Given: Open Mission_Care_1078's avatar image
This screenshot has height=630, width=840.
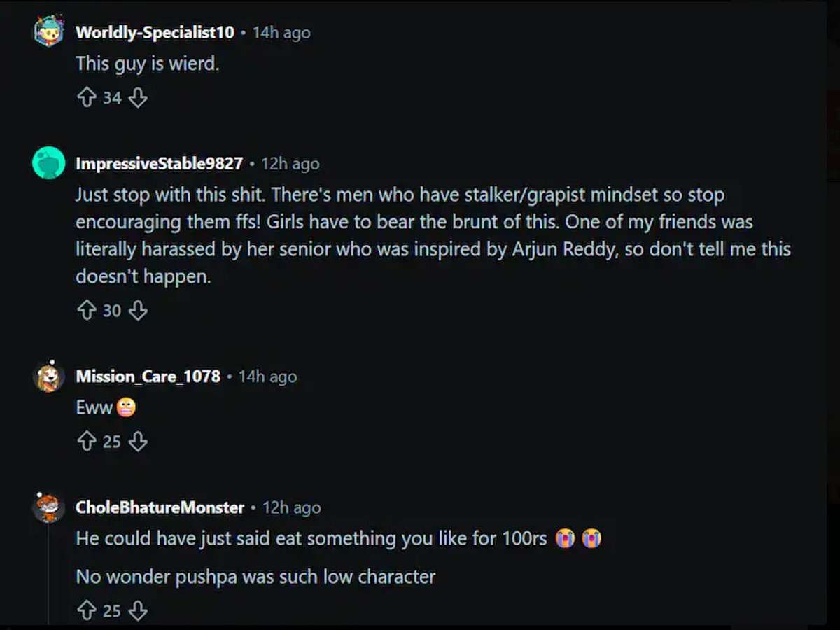Looking at the screenshot, I should [x=49, y=377].
